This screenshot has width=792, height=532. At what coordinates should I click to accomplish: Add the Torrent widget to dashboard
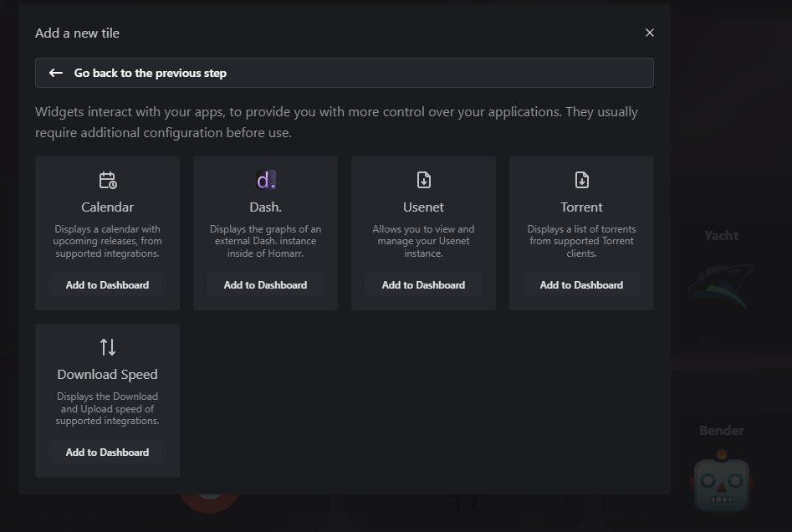581,285
